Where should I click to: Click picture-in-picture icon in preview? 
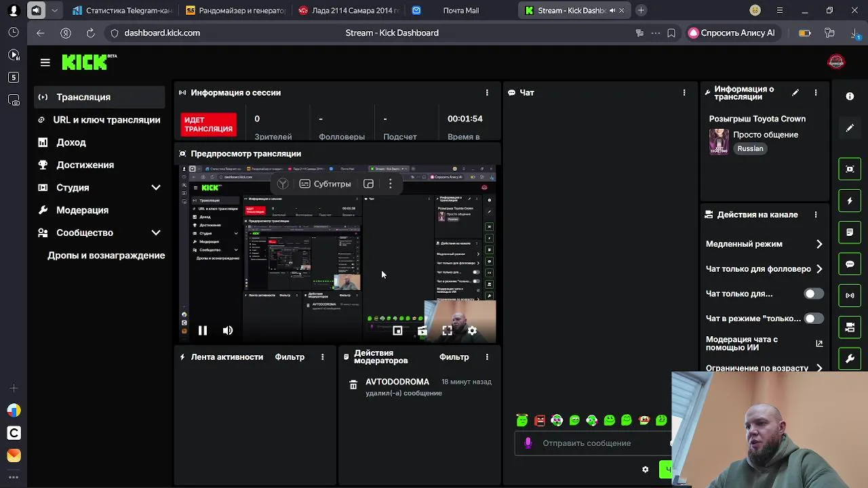(397, 331)
